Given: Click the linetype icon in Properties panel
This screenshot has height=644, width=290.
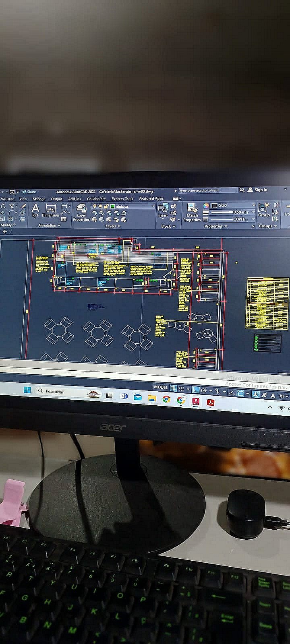Looking at the screenshot, I should [205, 219].
